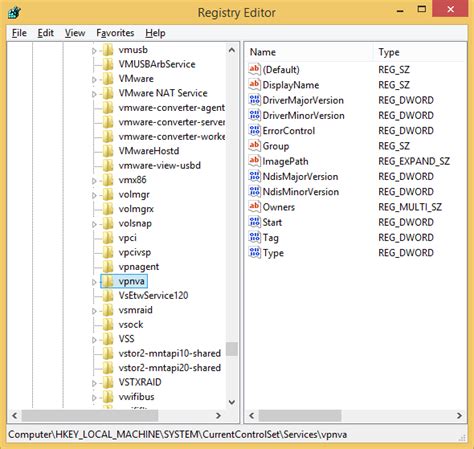
Task: Expand the vmx86 tree node
Action: 94,181
